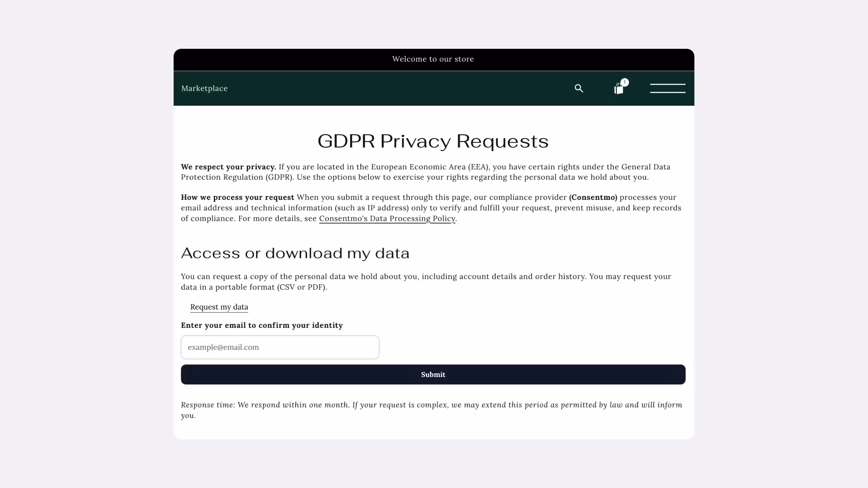
Task: Click the bold How we process your request text
Action: coord(238,198)
